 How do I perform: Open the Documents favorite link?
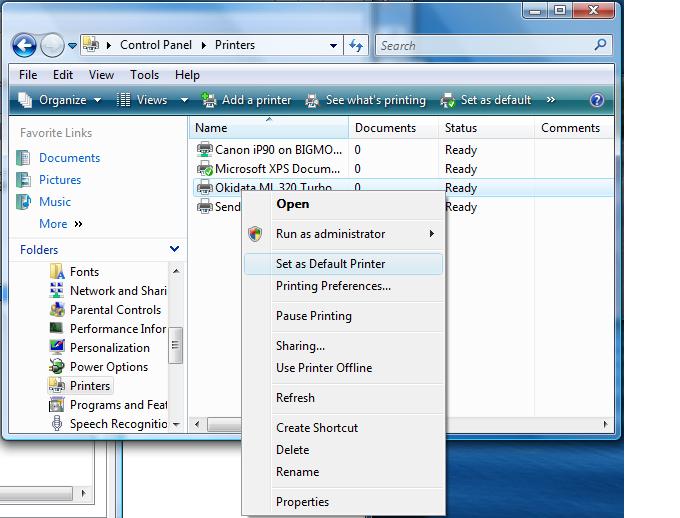click(69, 158)
